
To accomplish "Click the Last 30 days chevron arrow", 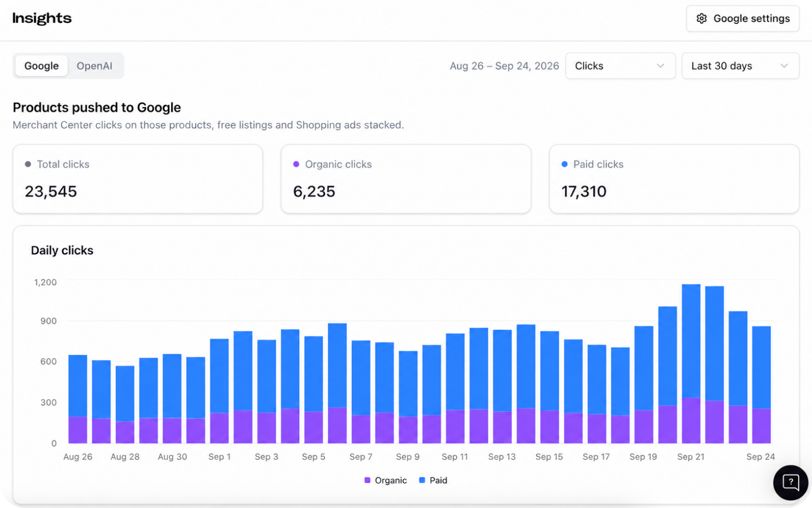I will tap(784, 66).
